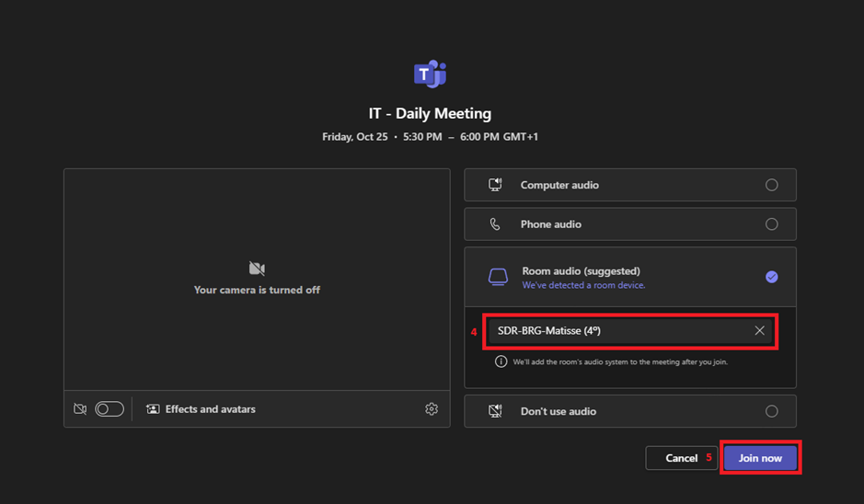This screenshot has height=504, width=864.
Task: Click the Computer audio label
Action: 559,185
